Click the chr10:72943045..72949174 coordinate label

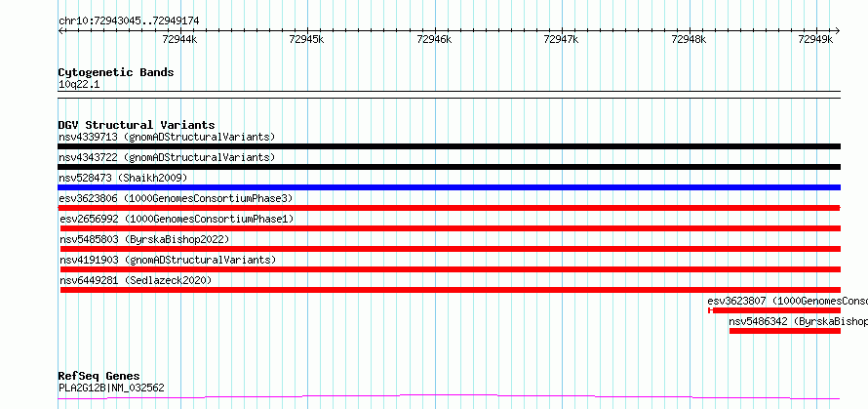click(129, 21)
